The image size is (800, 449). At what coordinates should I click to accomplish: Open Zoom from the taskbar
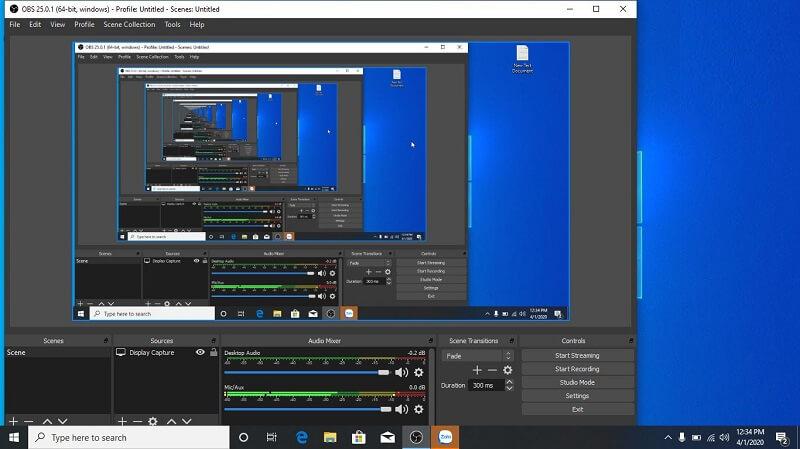click(445, 437)
